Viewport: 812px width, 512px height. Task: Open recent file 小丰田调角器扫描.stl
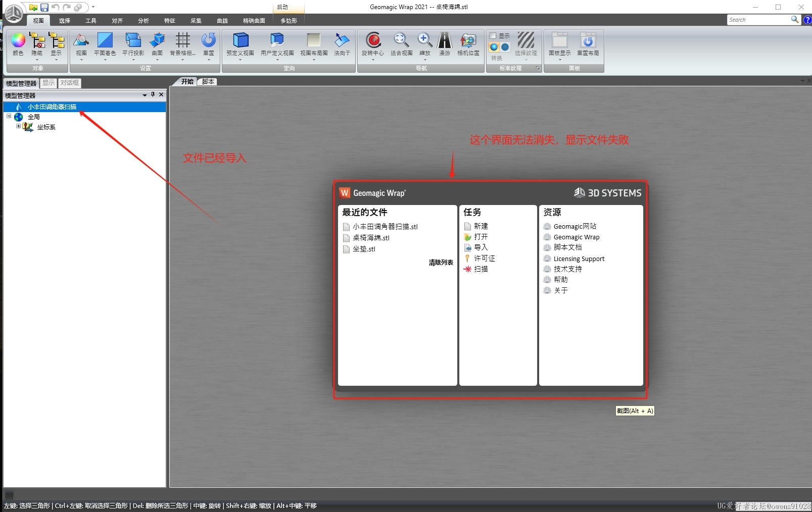pos(385,227)
